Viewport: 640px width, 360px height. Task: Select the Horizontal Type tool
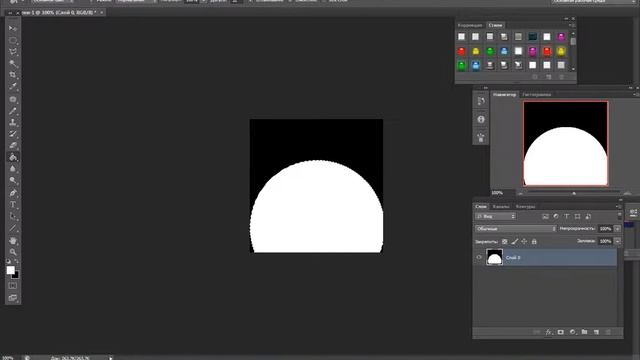[13, 204]
